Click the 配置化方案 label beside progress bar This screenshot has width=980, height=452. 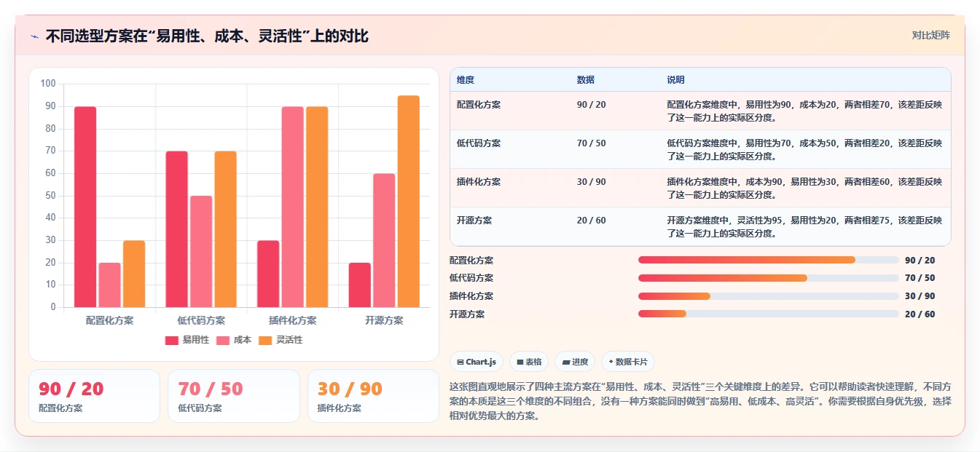tap(471, 261)
